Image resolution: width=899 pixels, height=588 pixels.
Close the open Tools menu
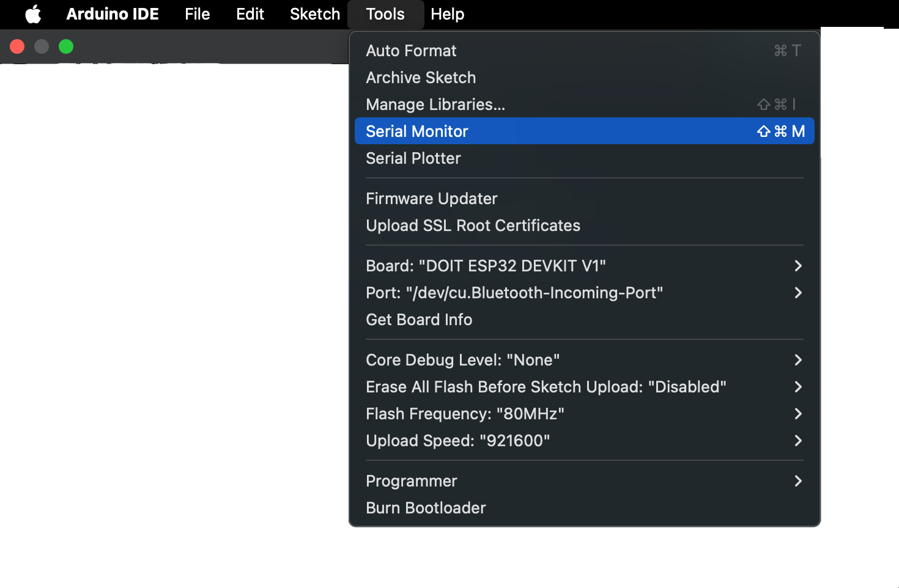point(385,13)
